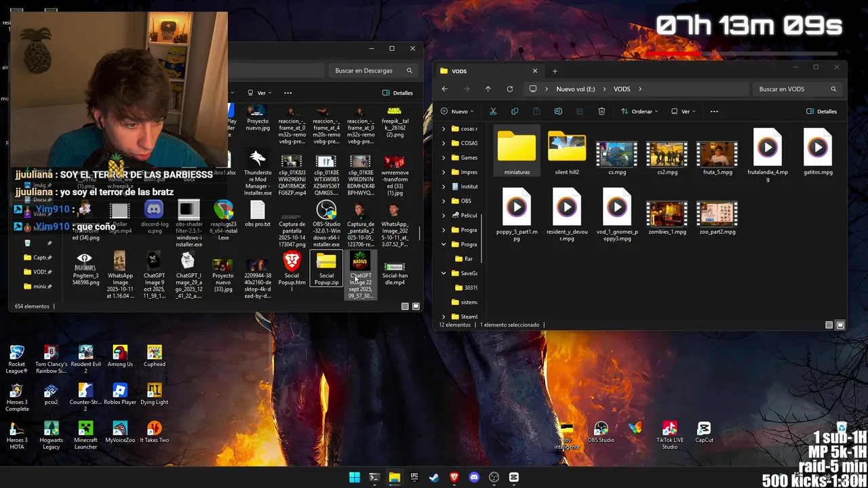Open Dying Light desktop shortcut
Screen dimensions: 868x488
click(x=155, y=394)
